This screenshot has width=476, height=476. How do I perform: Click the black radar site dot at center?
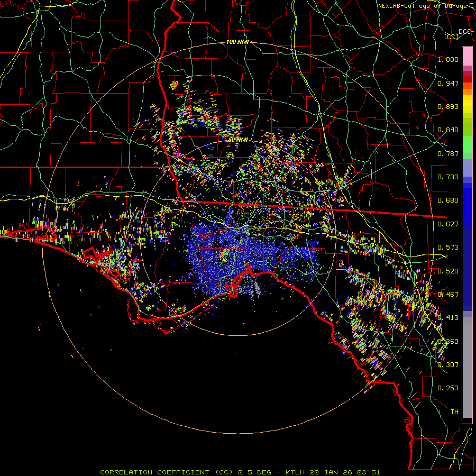tap(237, 237)
